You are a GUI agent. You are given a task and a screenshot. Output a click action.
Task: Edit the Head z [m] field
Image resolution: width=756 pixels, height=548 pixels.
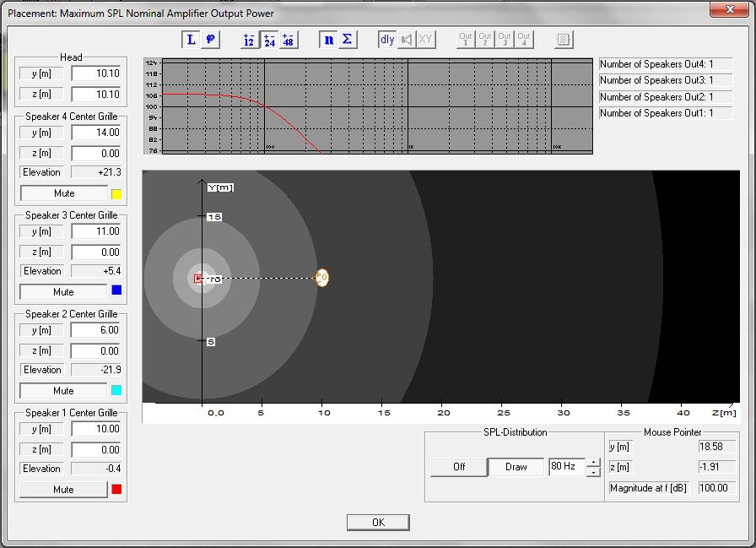pos(96,94)
